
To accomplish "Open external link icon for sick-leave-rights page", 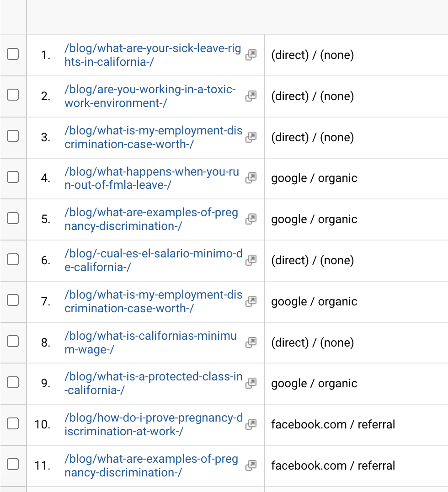I will click(x=251, y=55).
